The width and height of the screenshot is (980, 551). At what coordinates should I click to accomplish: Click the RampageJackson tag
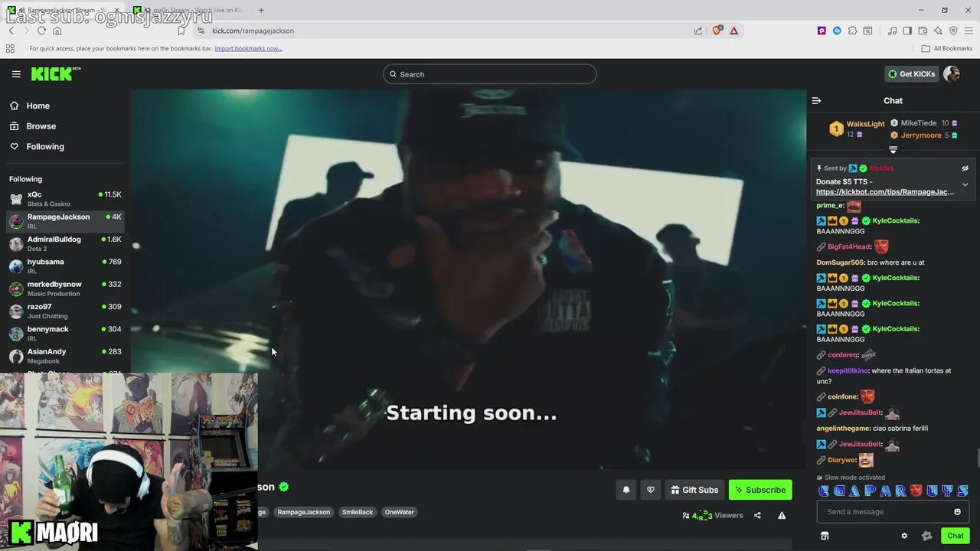[304, 512]
